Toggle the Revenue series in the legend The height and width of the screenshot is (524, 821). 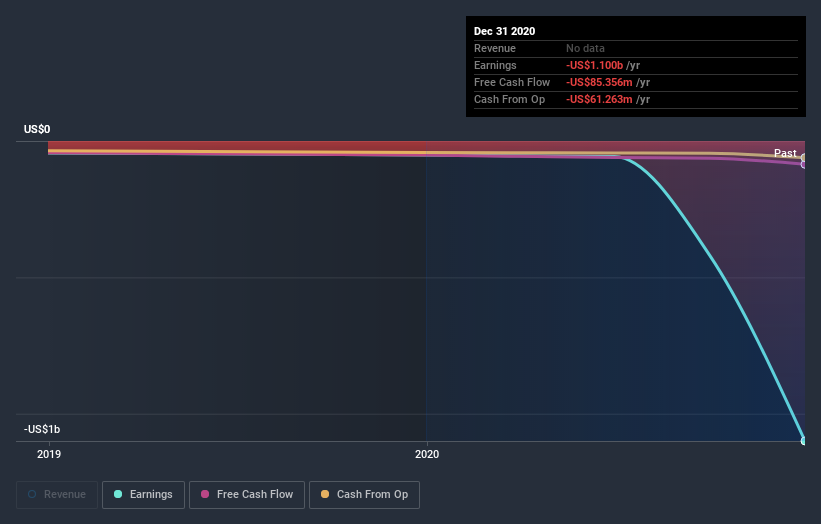[x=57, y=495]
